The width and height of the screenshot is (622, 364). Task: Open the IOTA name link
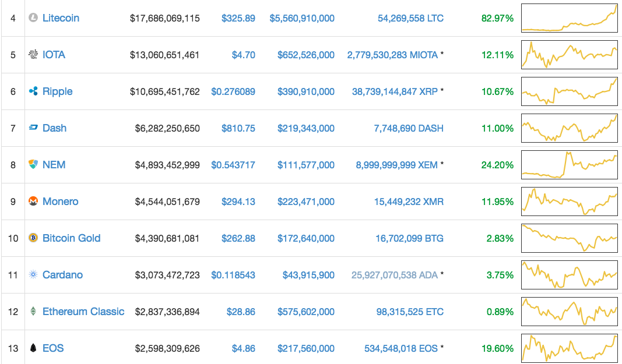(54, 55)
